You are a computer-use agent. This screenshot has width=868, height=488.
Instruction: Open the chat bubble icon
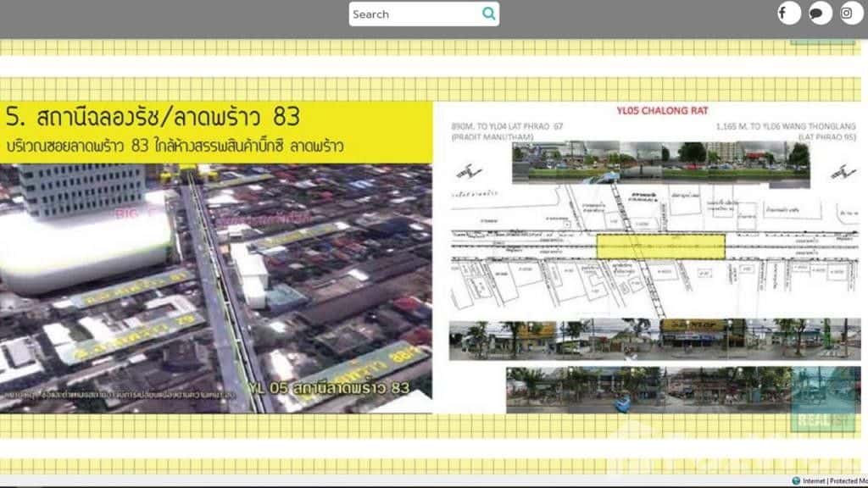pyautogui.click(x=820, y=13)
